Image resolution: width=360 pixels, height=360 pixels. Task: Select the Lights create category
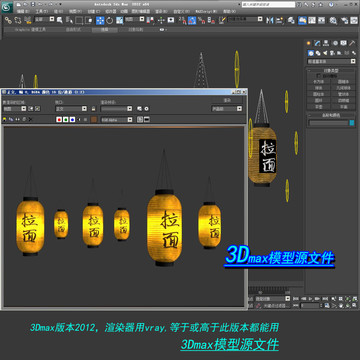coord(325,53)
